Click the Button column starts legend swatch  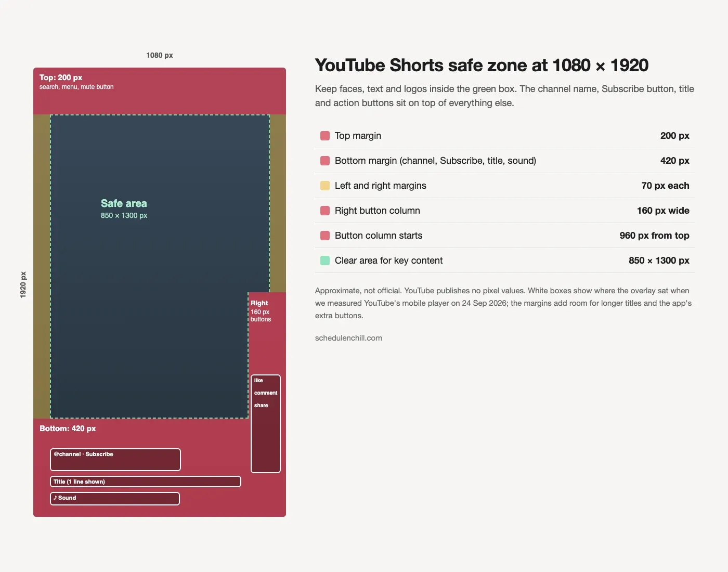[x=325, y=236]
